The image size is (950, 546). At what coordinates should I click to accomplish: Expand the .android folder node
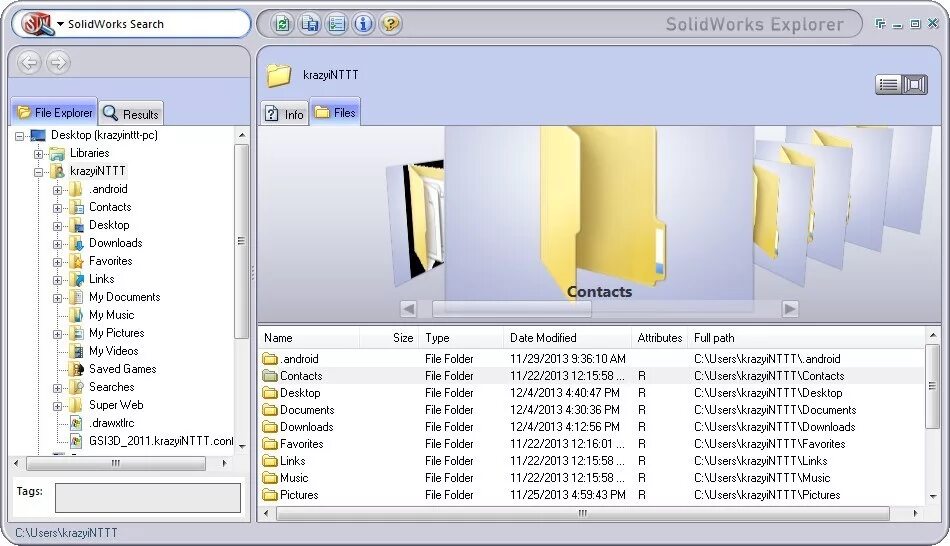tap(57, 190)
